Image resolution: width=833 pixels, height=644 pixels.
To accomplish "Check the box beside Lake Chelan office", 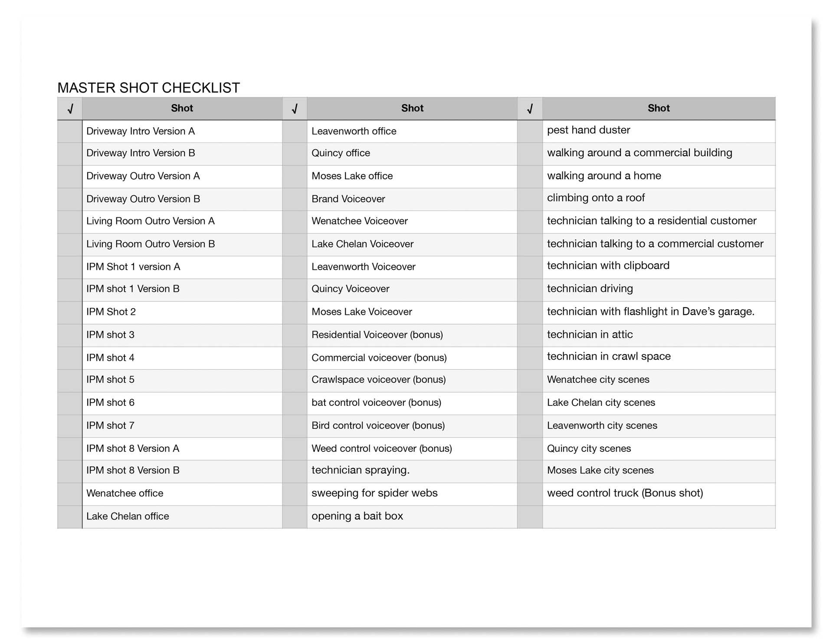I will (x=70, y=516).
